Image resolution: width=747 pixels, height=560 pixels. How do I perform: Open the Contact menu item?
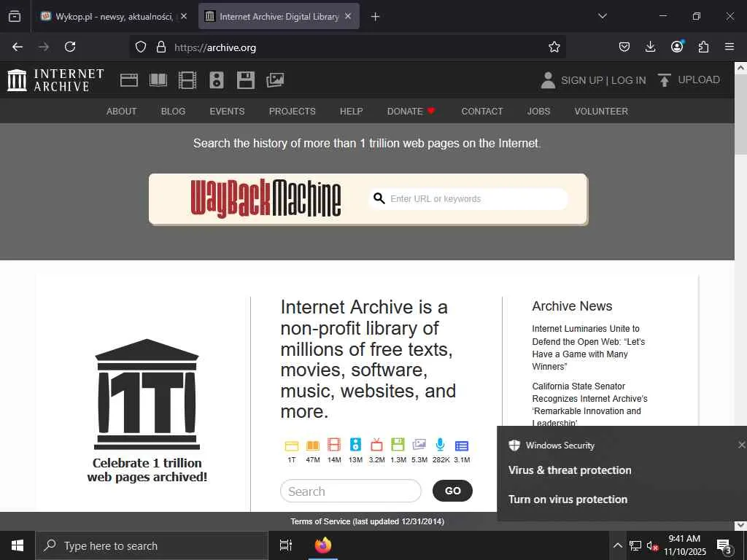(x=482, y=111)
